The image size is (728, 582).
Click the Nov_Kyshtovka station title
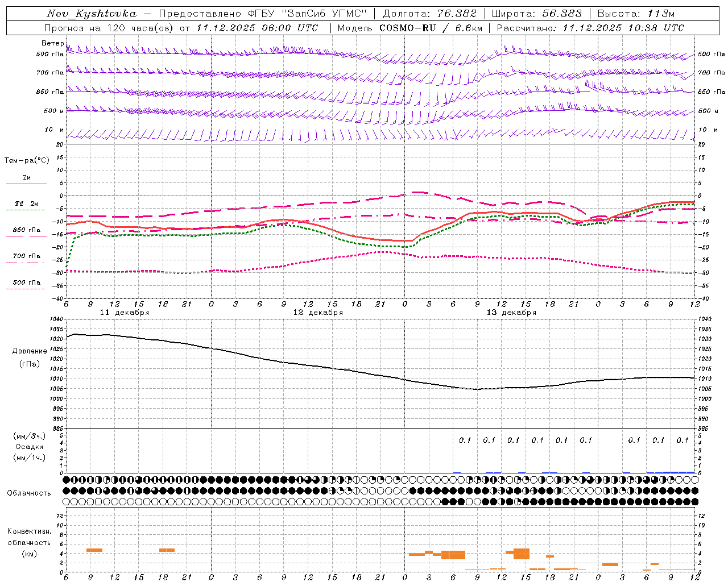(92, 14)
